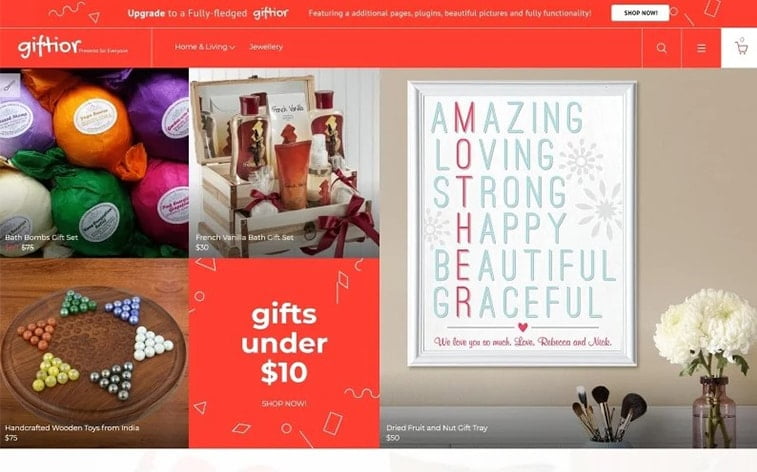The width and height of the screenshot is (757, 472).
Task: Click the gifts under $10 promo heading
Action: [284, 344]
